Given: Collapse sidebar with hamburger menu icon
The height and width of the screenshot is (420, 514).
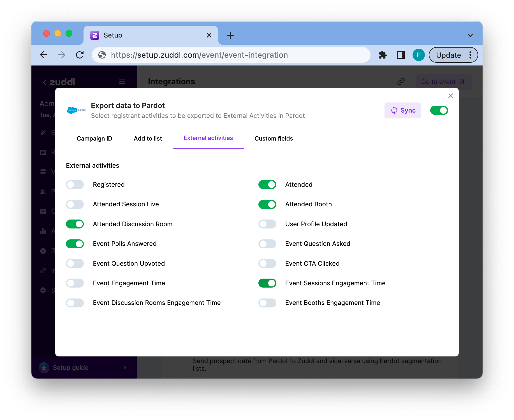Looking at the screenshot, I should 122,82.
